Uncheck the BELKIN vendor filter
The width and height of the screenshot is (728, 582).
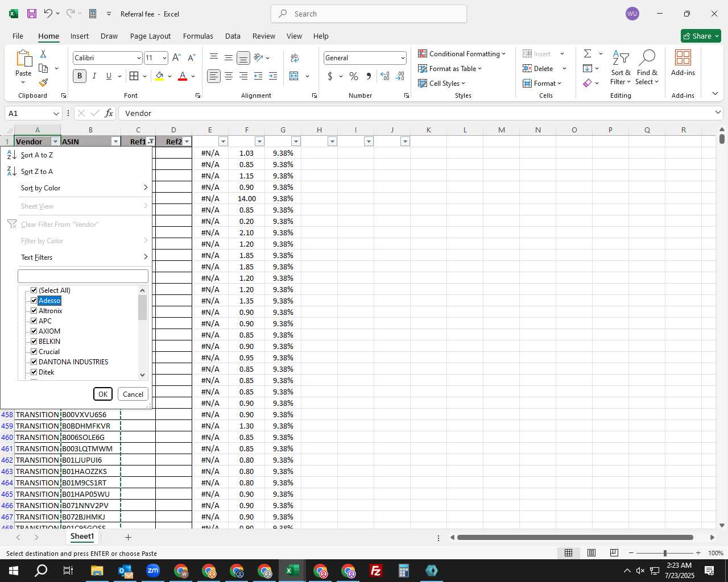tap(34, 342)
